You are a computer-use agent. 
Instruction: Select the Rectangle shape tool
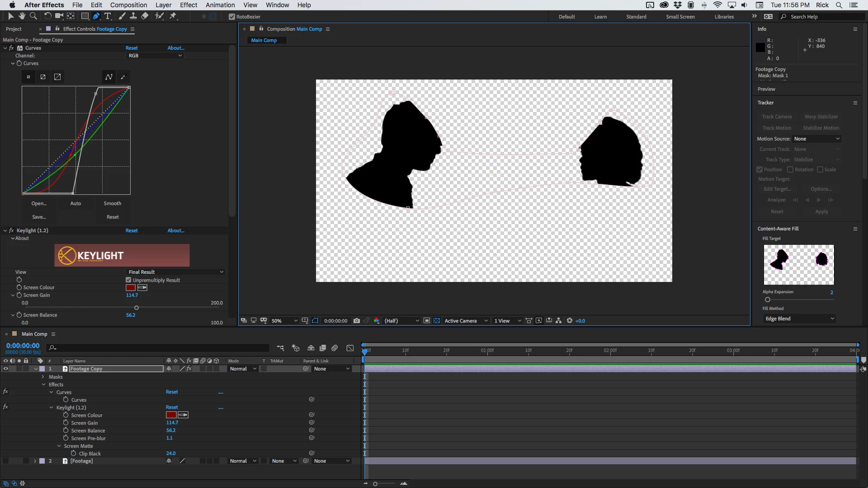coord(85,16)
